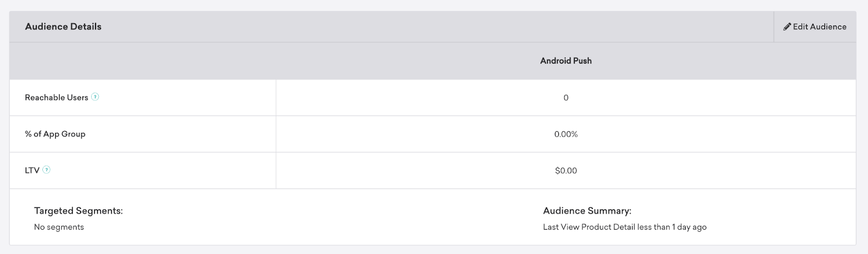Image resolution: width=868 pixels, height=254 pixels.
Task: Click the pencil icon for editing the audience
Action: [787, 27]
